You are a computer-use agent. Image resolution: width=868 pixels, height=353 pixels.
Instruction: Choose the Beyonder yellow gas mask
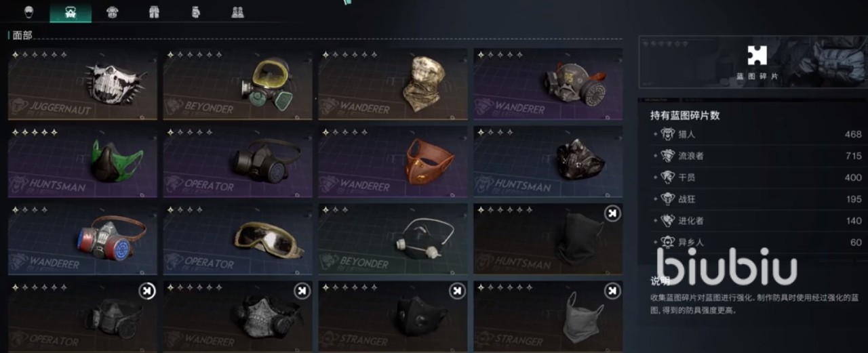pos(237,84)
